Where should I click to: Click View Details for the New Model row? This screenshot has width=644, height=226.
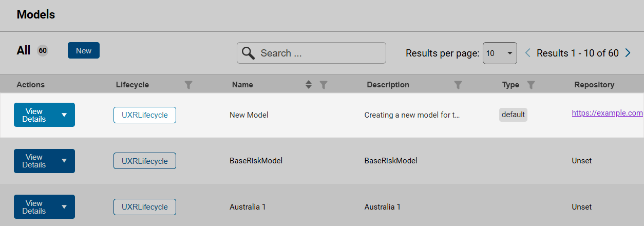coord(34,115)
